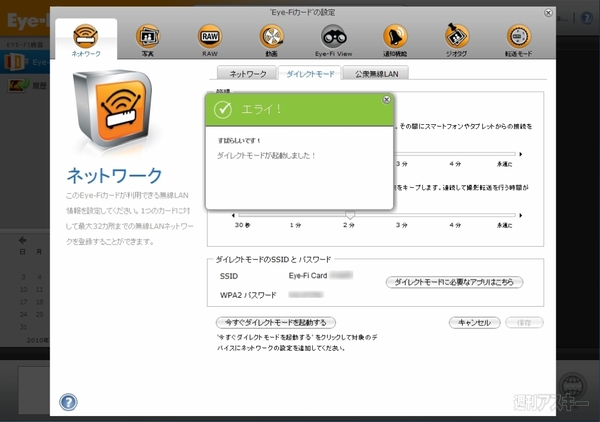The width and height of the screenshot is (600, 422).
Task: Close the エライ! success popup
Action: 386,99
